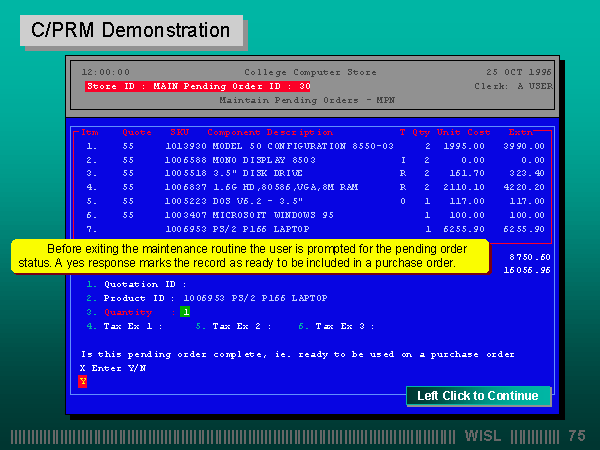Select row 7 PS/2 P166 Laptop item

260,228
